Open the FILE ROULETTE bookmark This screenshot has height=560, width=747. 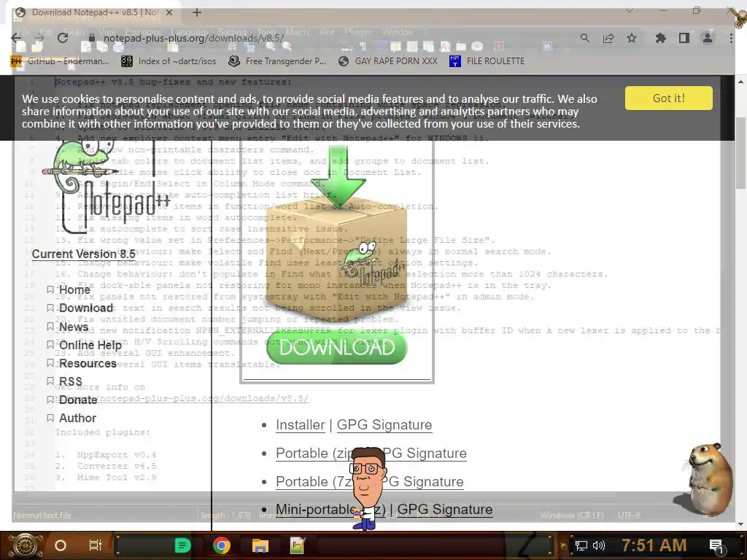coord(487,61)
